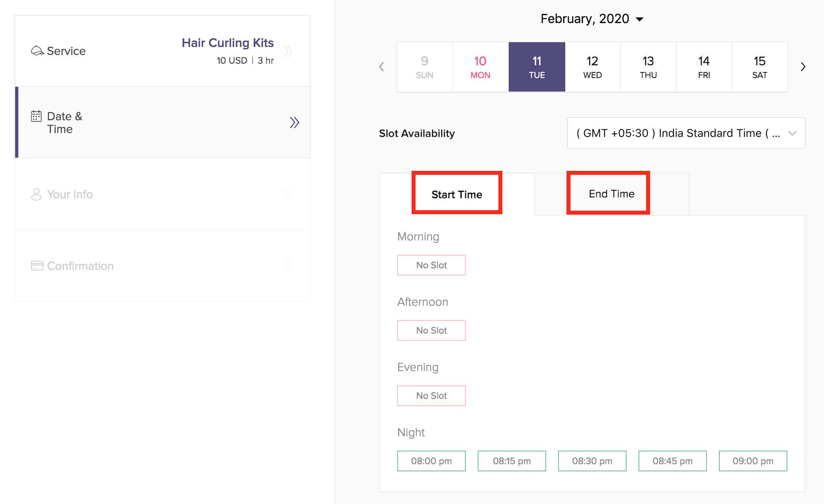Go to next week arrow
Viewport: 824px width, 504px height.
pyautogui.click(x=803, y=66)
